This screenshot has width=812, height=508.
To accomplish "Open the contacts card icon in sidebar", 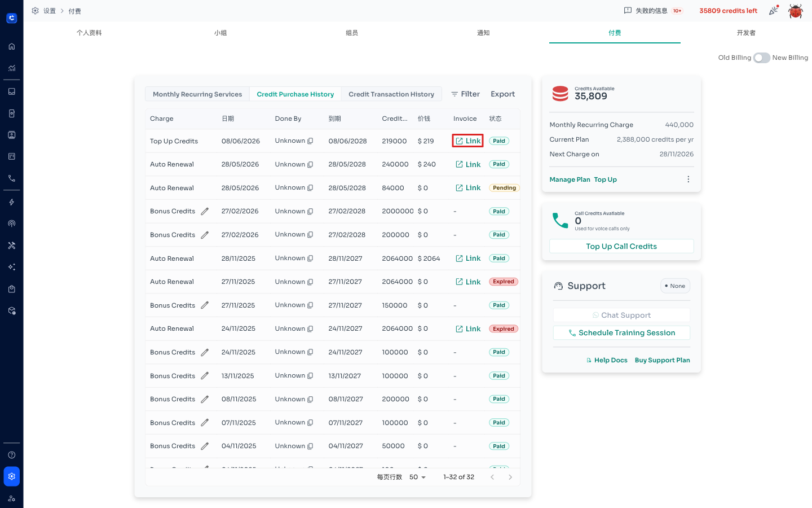I will (x=11, y=135).
